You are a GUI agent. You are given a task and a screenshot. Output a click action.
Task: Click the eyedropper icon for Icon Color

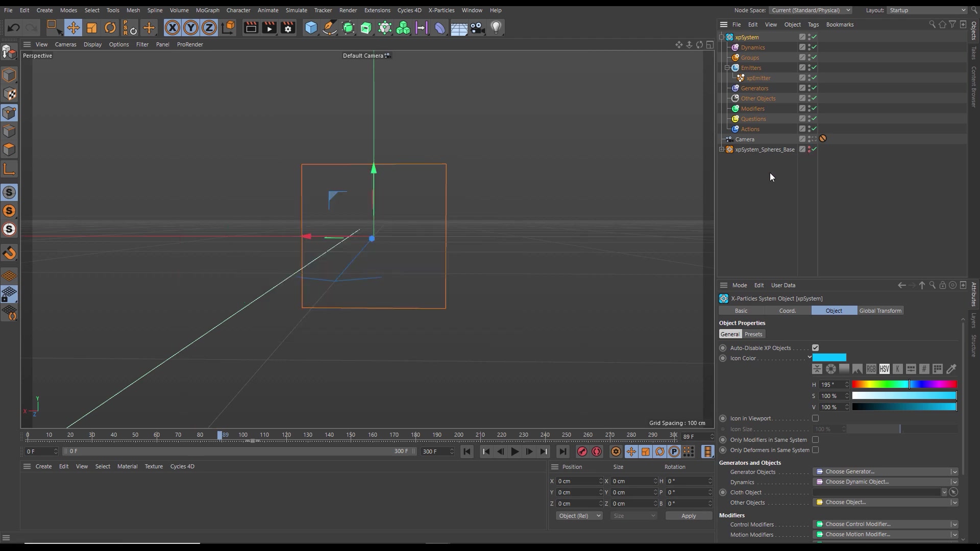(x=950, y=369)
